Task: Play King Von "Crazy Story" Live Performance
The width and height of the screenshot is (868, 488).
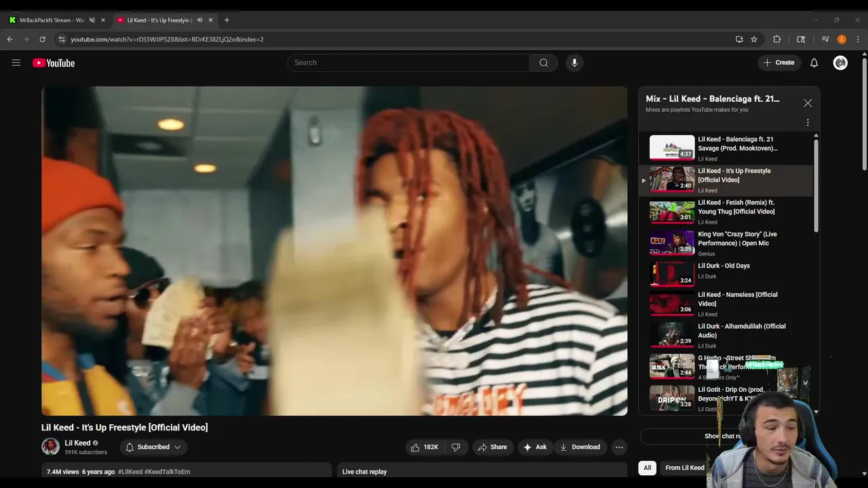Action: tap(726, 243)
